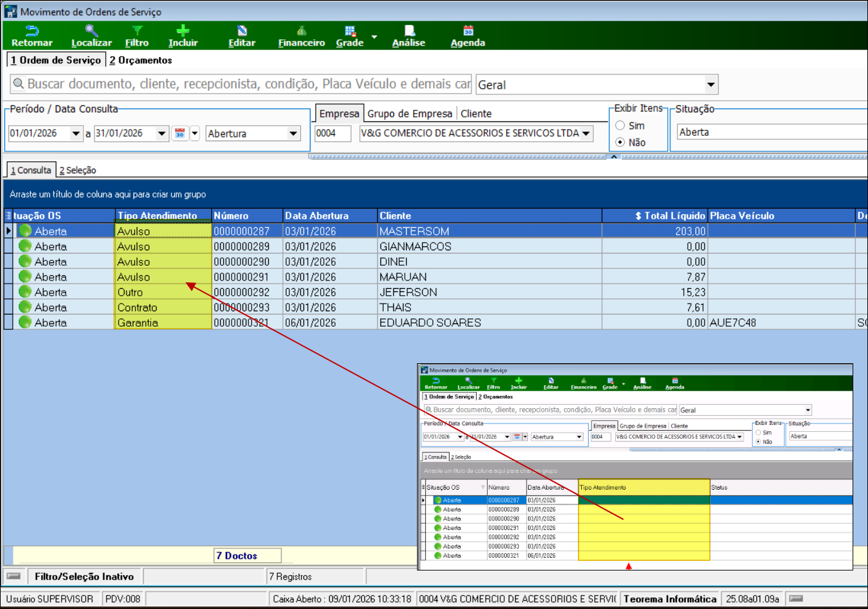Expand the start date 01/01/2026 dropdown
This screenshot has width=868, height=609.
(x=76, y=133)
